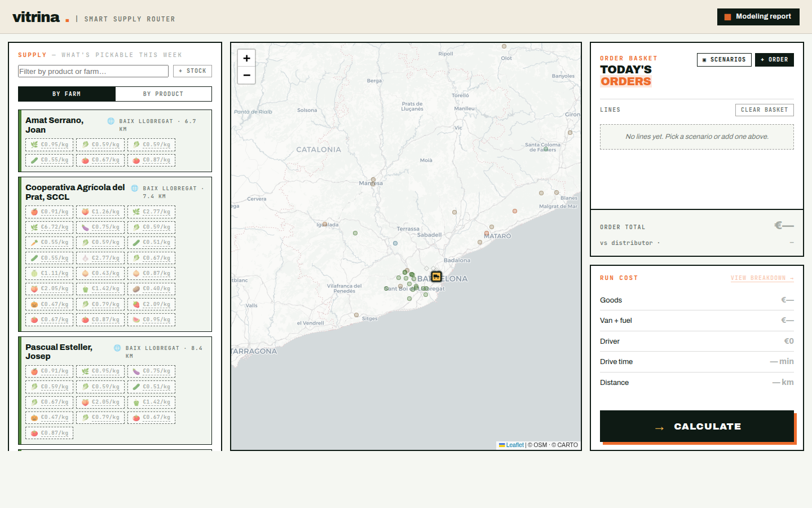Pick Pascual Esteller's green pepper at €1.42/kg
The height and width of the screenshot is (508, 812).
tap(151, 402)
